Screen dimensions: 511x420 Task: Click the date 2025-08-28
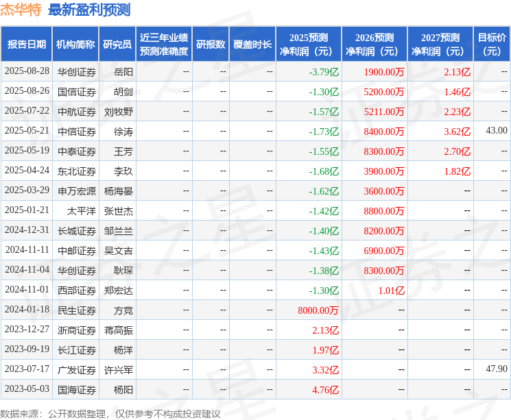[27, 71]
